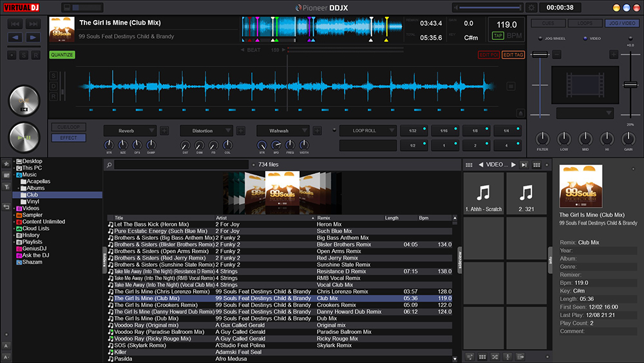644x363 pixels.
Task: Open the Shazam tree item
Action: point(29,262)
